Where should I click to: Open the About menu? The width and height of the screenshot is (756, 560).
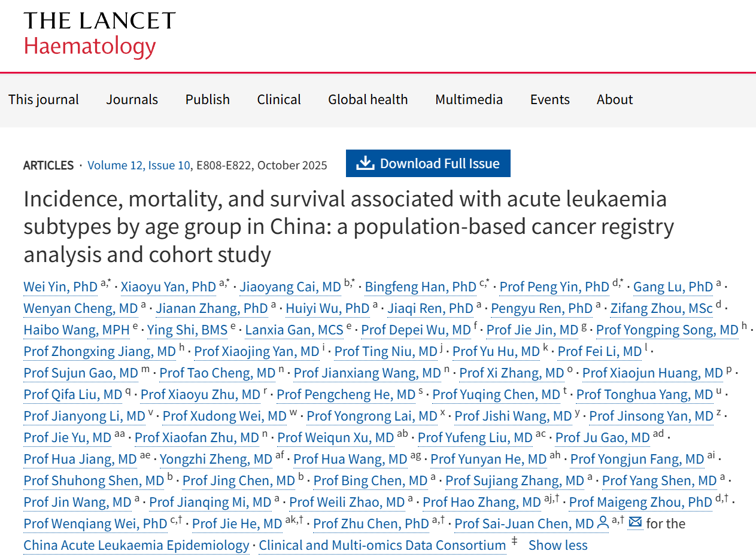(x=615, y=99)
